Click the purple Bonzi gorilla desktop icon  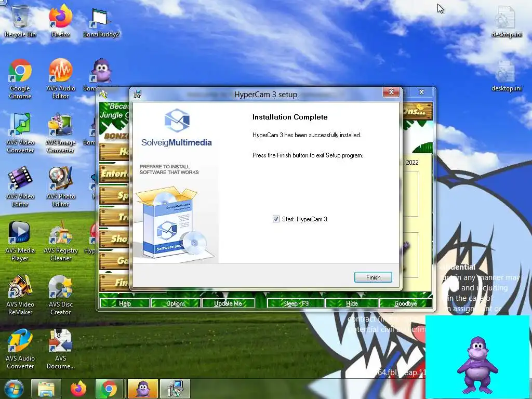click(x=101, y=70)
